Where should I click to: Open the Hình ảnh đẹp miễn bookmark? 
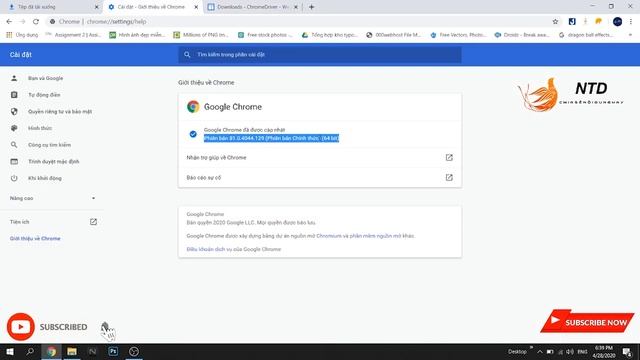pyautogui.click(x=137, y=35)
